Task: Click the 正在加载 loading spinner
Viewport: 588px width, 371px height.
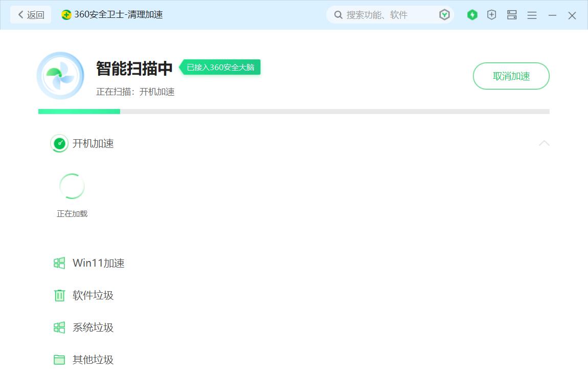Action: tap(72, 186)
